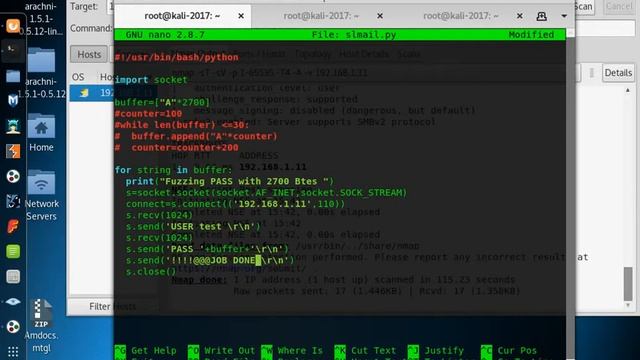Click 'Justify' in nano shortcuts
Image resolution: width=640 pixels, height=360 pixels.
tap(444, 351)
